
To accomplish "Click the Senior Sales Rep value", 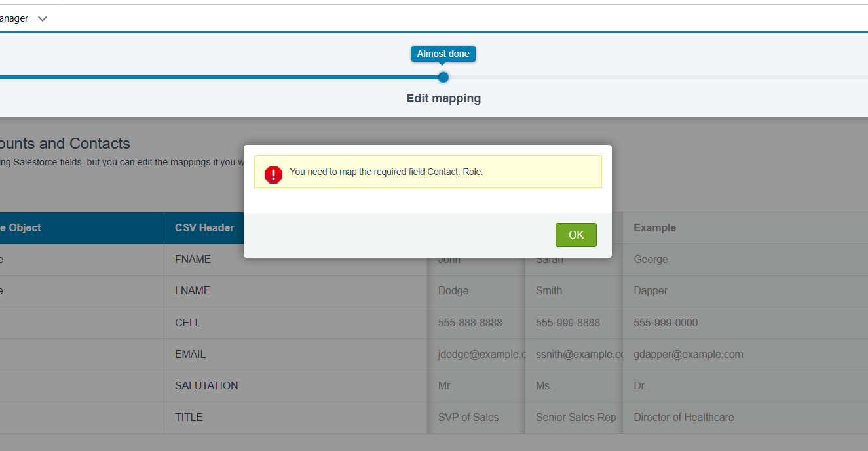I will [576, 417].
